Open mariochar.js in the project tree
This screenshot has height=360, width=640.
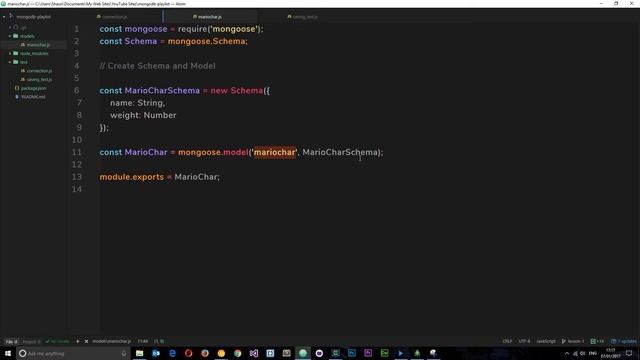click(x=38, y=44)
